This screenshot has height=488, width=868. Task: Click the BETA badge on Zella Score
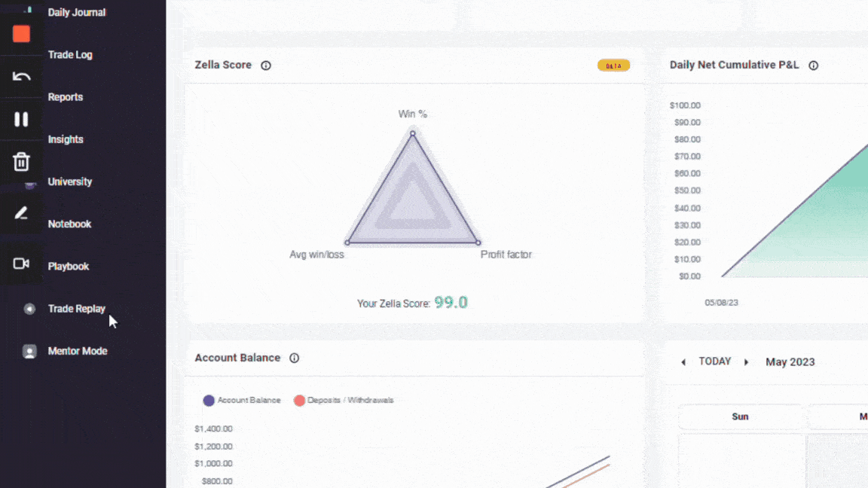613,66
